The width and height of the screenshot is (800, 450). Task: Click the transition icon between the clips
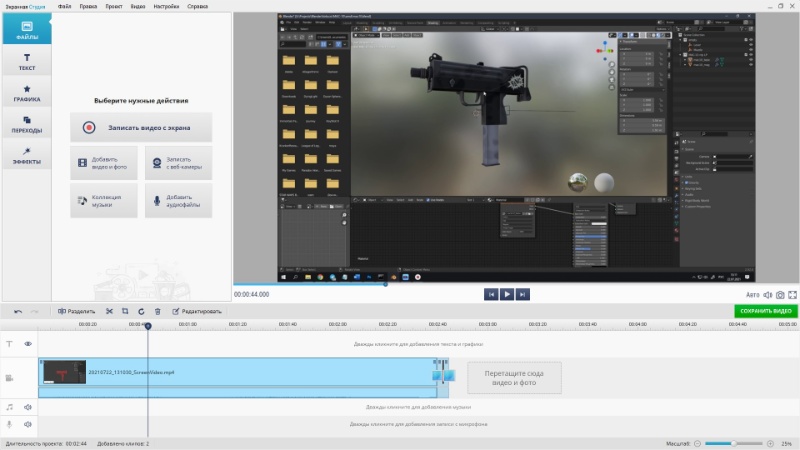pyautogui.click(x=443, y=376)
